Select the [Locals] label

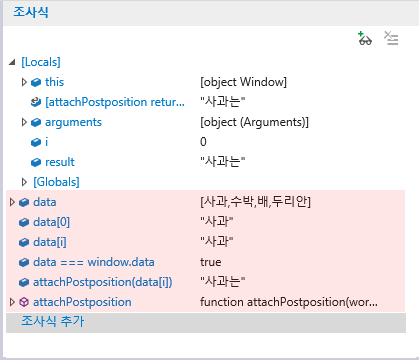(41, 62)
